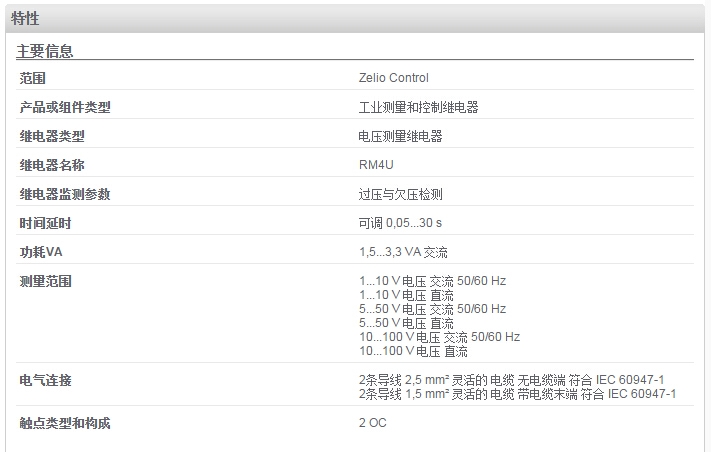Image resolution: width=711 pixels, height=452 pixels.
Task: Select the 过压与欠压检测 value
Action: click(400, 194)
